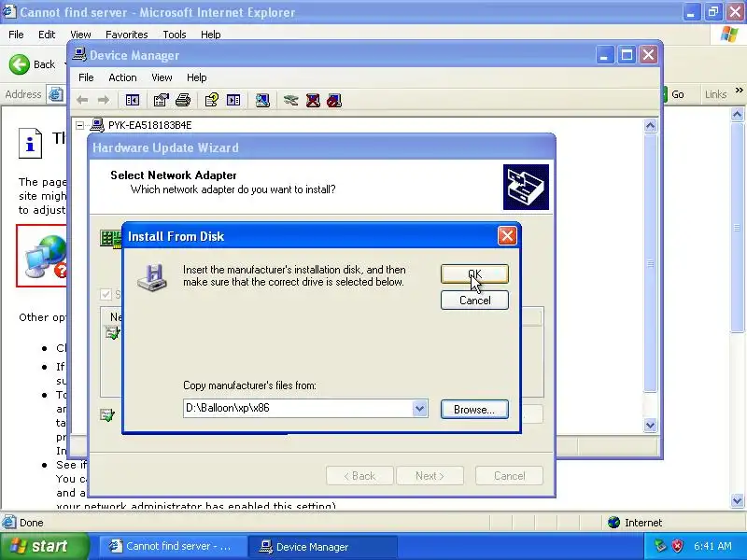Click the taskbar clock 6:41 AM
747x560 pixels.
coord(712,546)
